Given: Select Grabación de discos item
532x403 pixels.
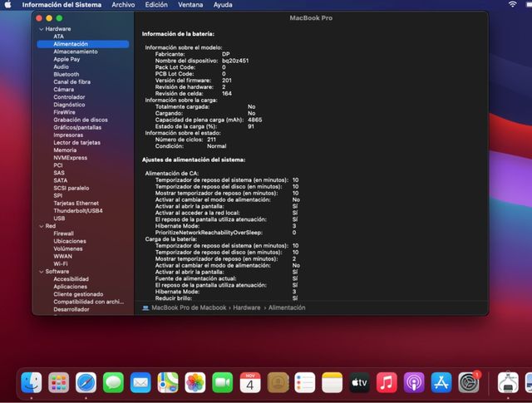Looking at the screenshot, I should (x=81, y=120).
